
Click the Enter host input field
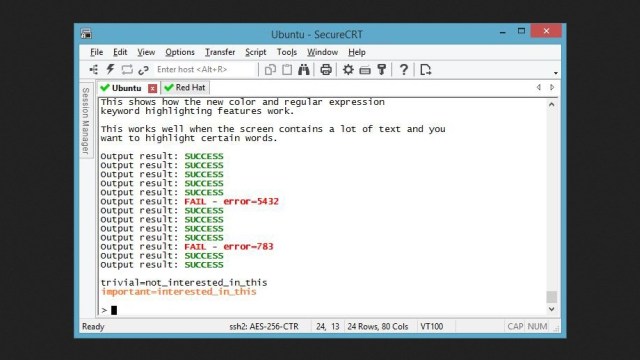coord(204,69)
